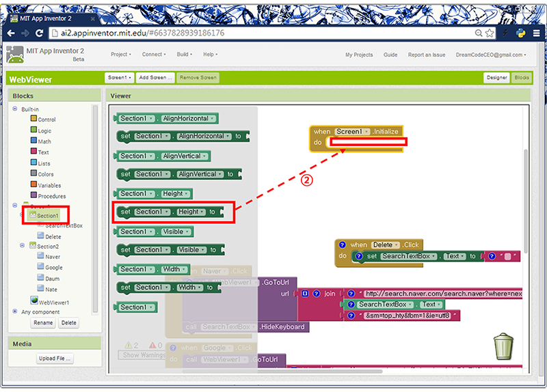Open the Colors blocks category
This screenshot has height=392, width=547.
[42, 174]
